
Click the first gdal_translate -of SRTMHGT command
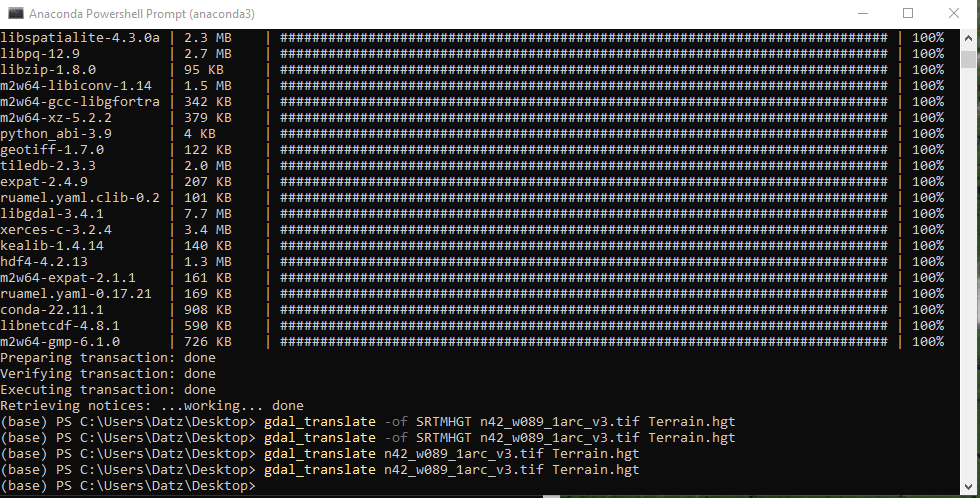(x=499, y=422)
